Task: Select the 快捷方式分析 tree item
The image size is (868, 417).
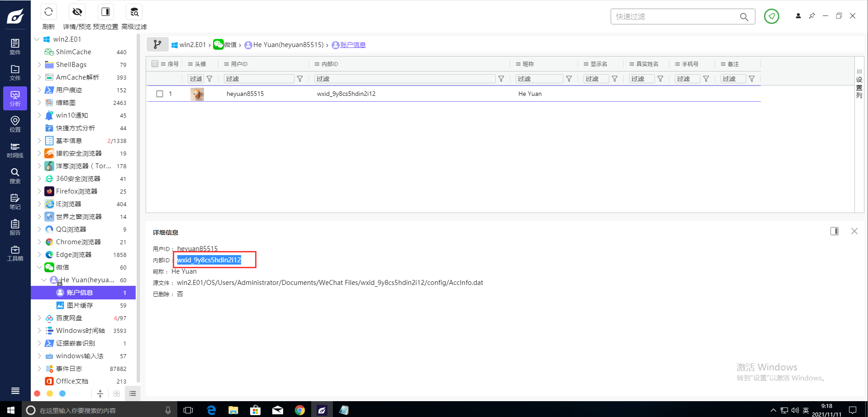Action: tap(83, 128)
